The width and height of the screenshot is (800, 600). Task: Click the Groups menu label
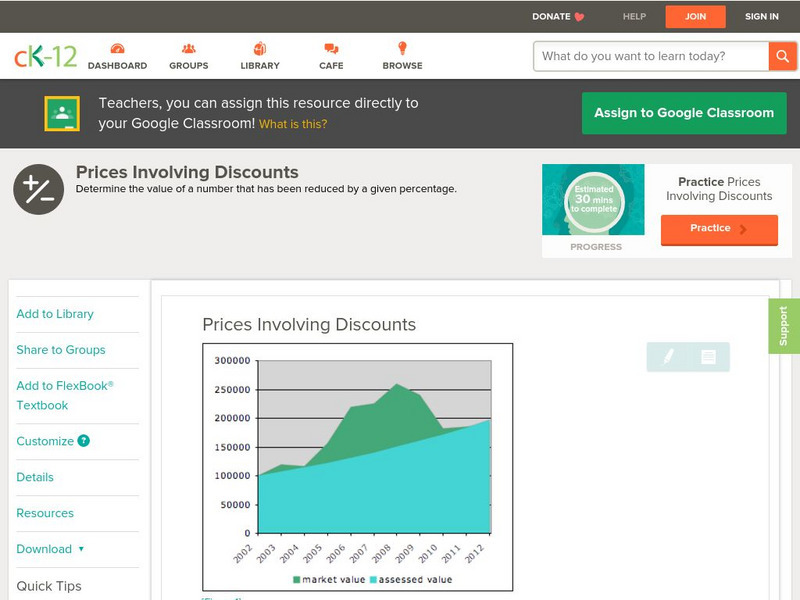click(189, 66)
